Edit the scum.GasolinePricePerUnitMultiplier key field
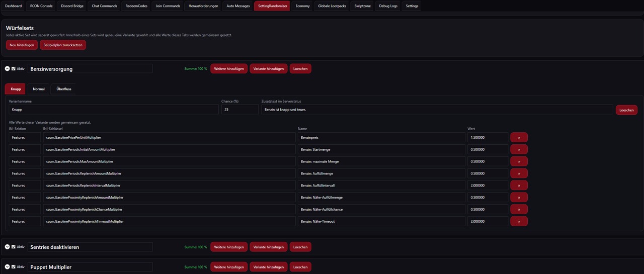644x274 pixels. (169, 137)
